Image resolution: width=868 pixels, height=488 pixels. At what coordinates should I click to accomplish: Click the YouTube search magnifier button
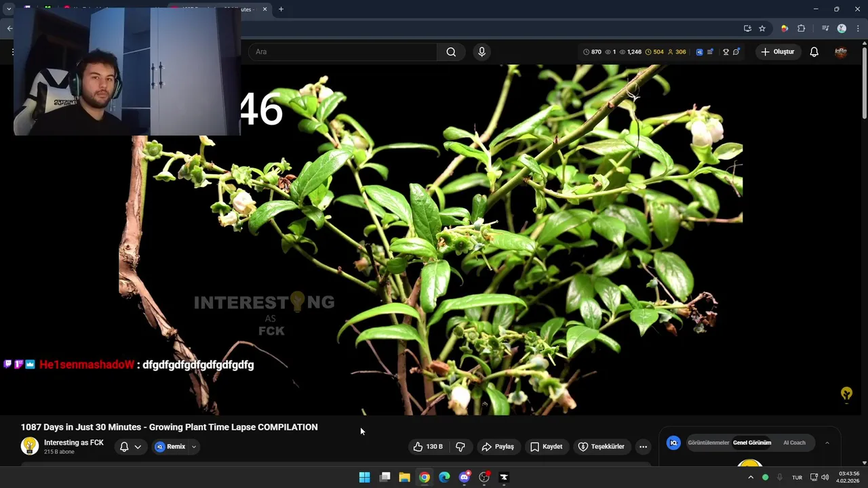pos(451,52)
